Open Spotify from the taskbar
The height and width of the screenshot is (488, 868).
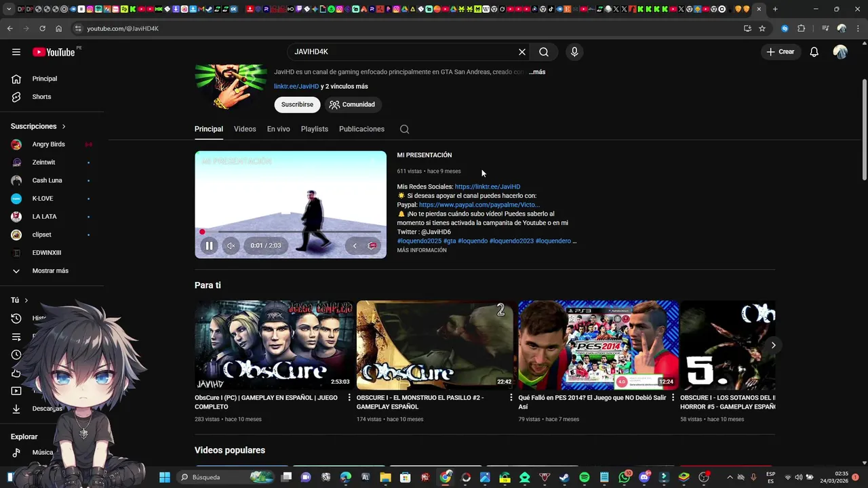tap(585, 477)
